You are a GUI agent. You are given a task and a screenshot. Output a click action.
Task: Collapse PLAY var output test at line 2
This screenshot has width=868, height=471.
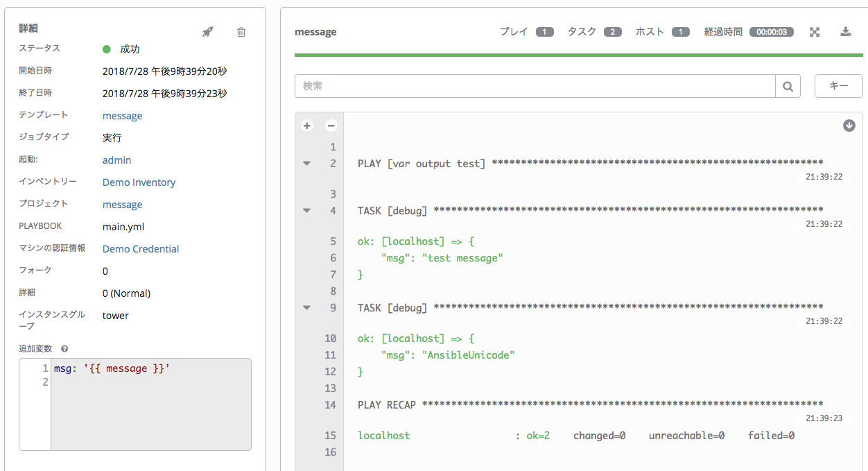point(307,164)
